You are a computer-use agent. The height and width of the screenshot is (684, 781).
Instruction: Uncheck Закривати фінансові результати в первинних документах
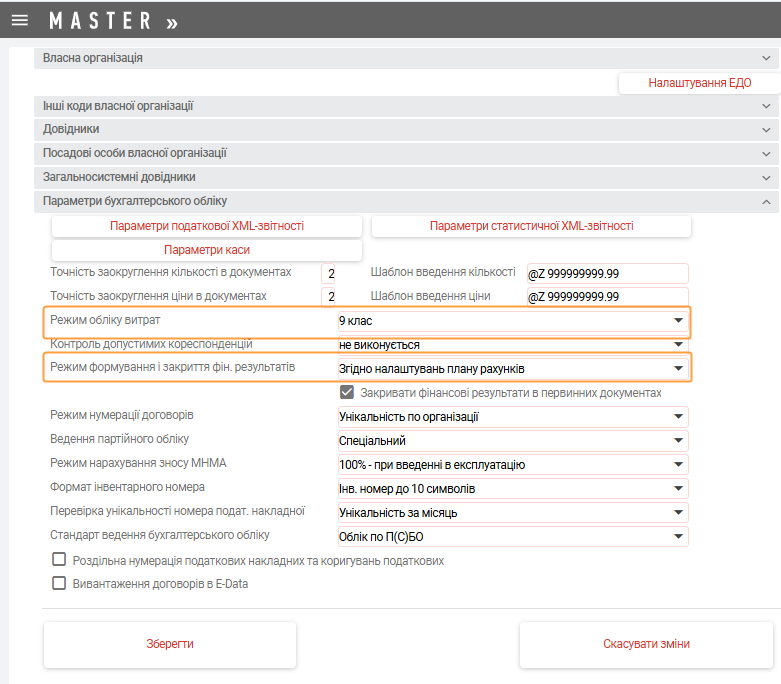[x=347, y=393]
